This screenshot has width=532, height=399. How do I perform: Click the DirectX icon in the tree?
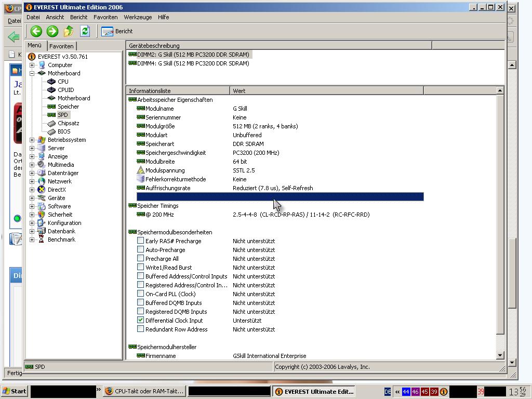pos(42,190)
